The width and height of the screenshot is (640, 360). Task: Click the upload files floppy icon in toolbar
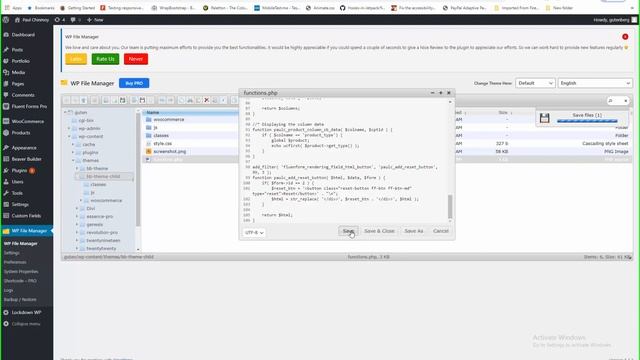(122, 100)
